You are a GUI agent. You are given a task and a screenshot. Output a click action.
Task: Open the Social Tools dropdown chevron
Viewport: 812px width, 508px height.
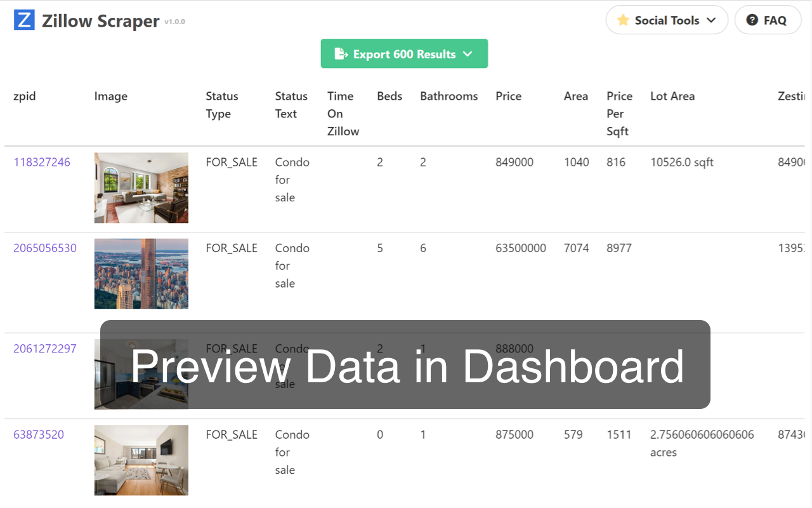(x=711, y=20)
